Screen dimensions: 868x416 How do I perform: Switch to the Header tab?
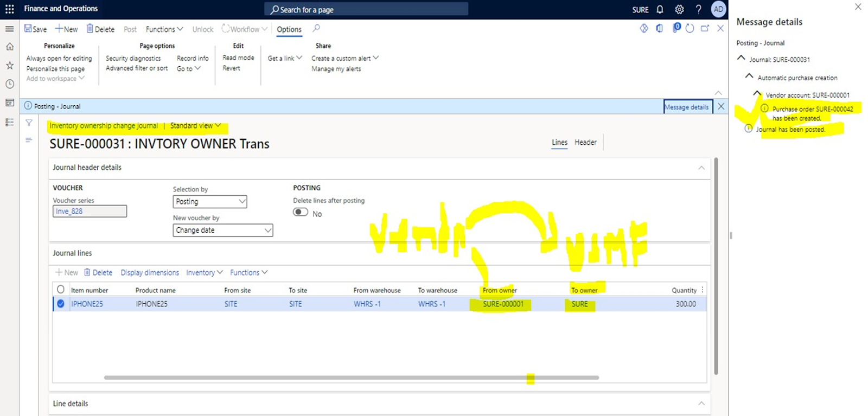[x=585, y=142]
